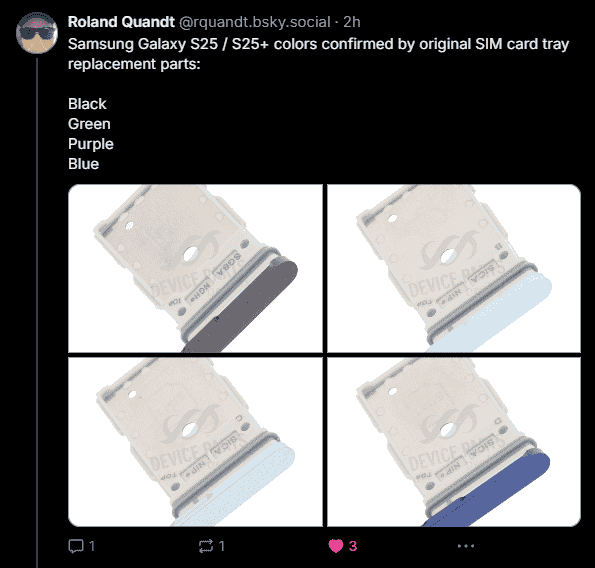Unlike the post with the pink heart

[x=336, y=546]
